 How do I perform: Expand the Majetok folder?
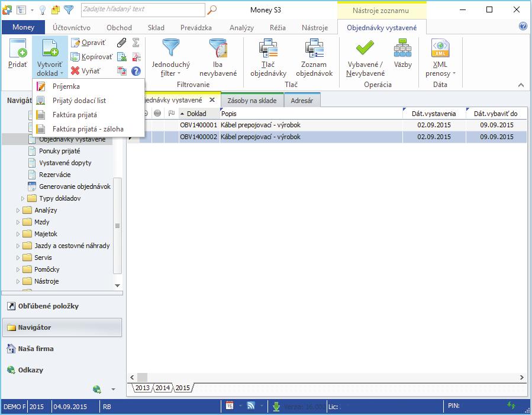(x=18, y=234)
